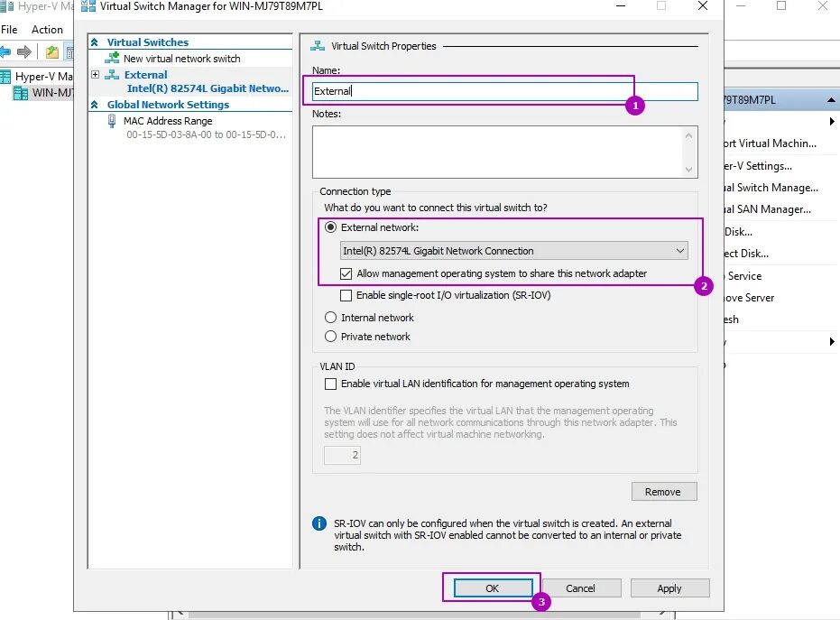
Task: Click the MAC Address Range adapter icon
Action: click(x=112, y=121)
